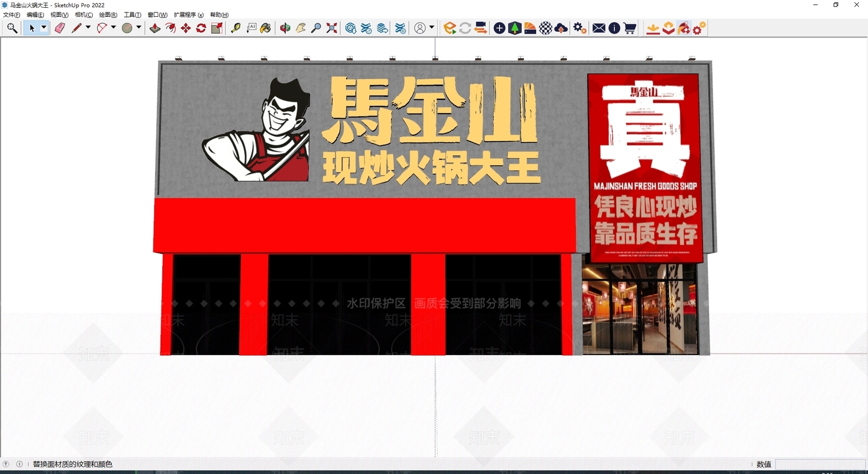Select the Move tool with four red arrows
This screenshot has width=868, height=474.
point(186,28)
